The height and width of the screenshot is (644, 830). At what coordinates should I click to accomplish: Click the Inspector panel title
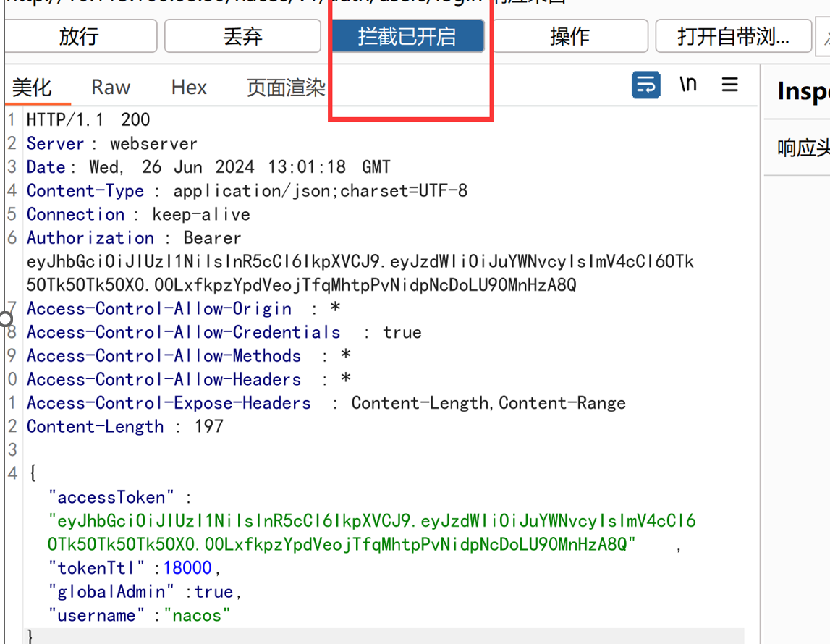point(803,91)
